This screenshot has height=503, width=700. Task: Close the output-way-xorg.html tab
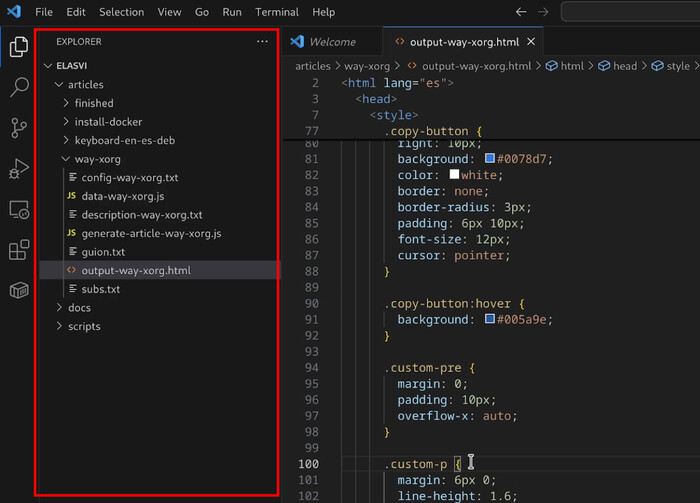point(531,42)
